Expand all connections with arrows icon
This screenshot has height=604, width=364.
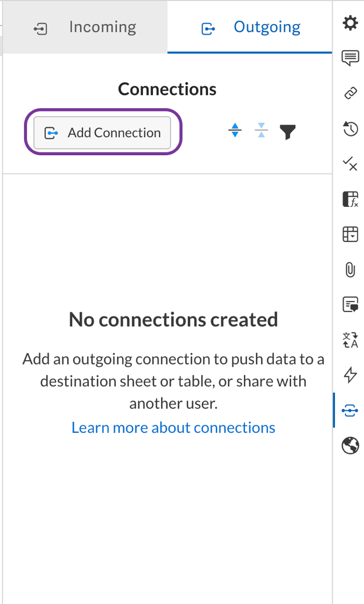tap(235, 131)
